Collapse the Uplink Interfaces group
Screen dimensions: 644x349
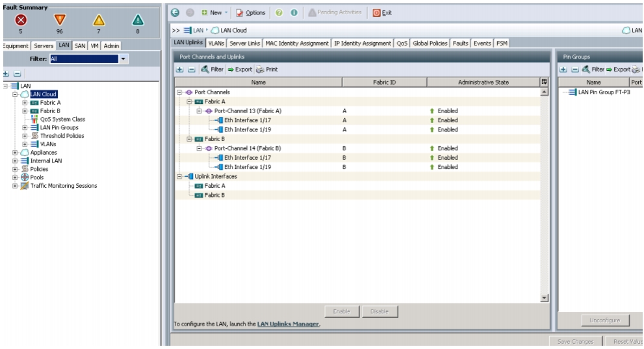pyautogui.click(x=179, y=177)
